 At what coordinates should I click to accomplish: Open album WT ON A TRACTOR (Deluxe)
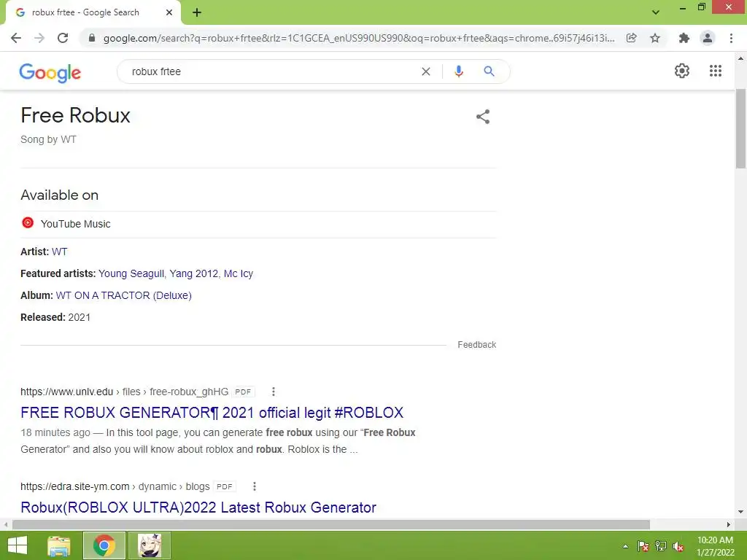coord(124,295)
